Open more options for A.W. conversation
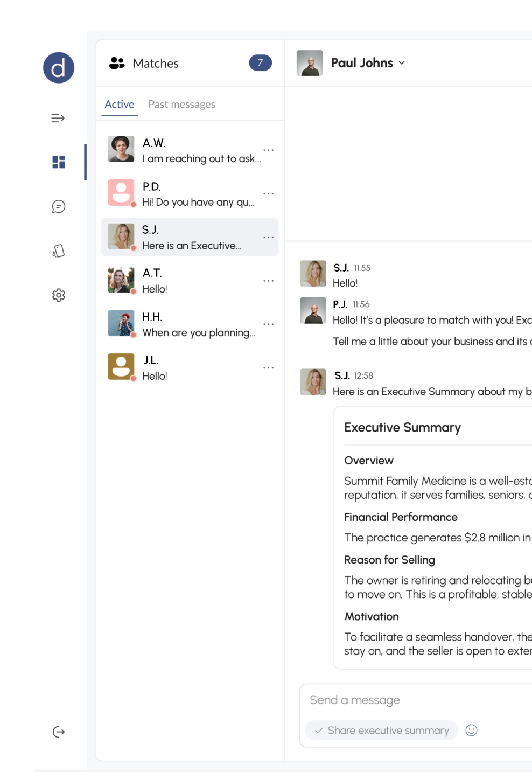Image resolution: width=532 pixels, height=772 pixels. click(268, 150)
